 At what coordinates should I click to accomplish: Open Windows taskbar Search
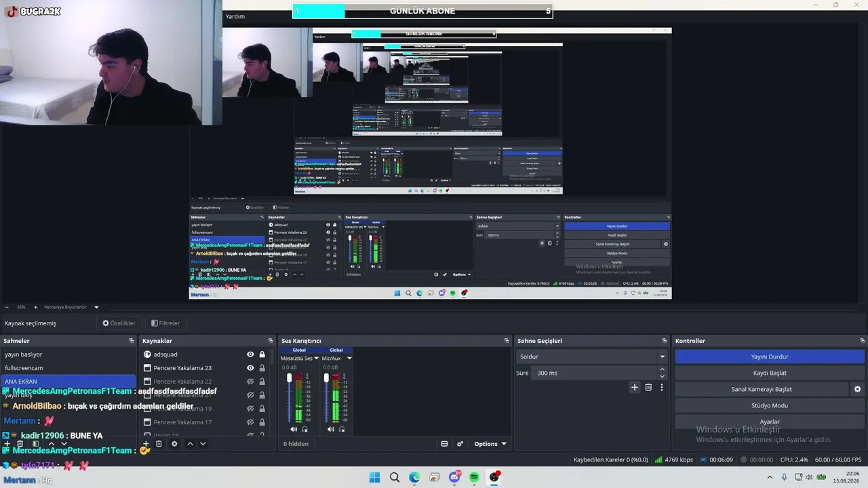pos(394,478)
